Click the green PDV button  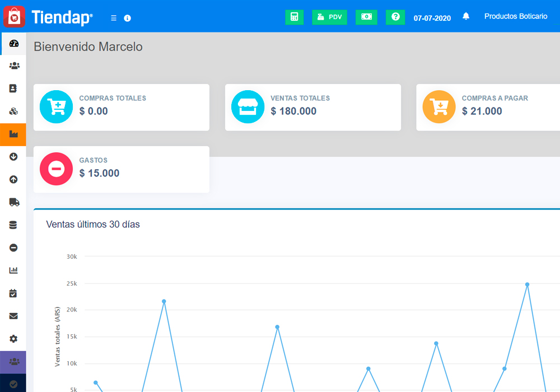click(x=329, y=17)
